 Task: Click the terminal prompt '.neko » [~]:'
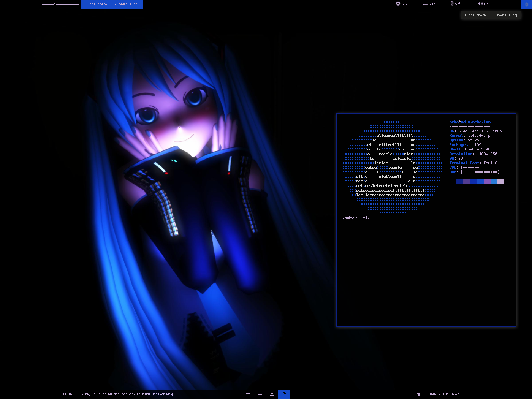pyautogui.click(x=356, y=218)
